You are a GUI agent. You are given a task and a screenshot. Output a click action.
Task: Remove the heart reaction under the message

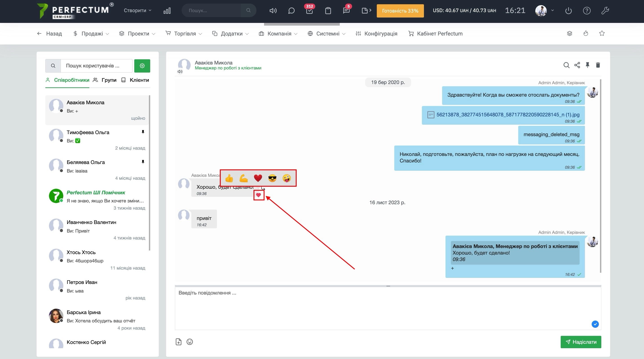pyautogui.click(x=258, y=195)
